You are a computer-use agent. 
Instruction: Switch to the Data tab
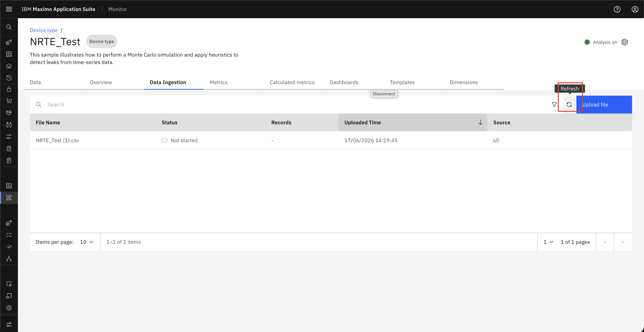[x=54, y=82]
